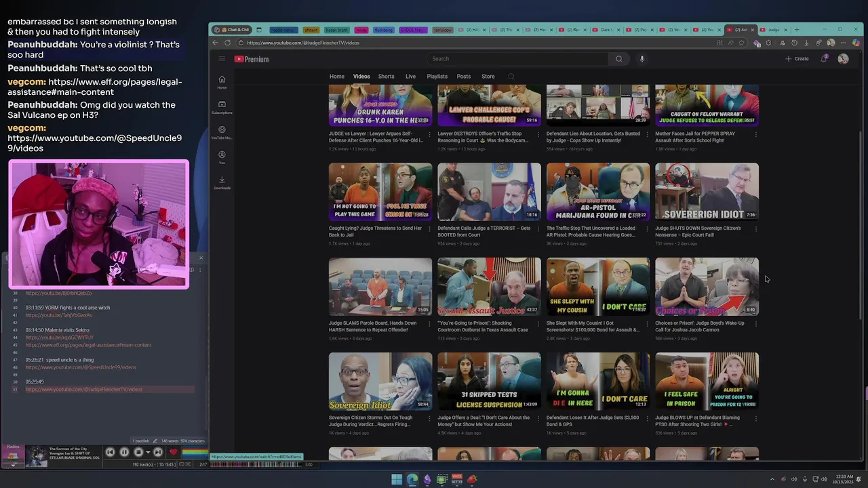Expand the Radios panel arrow
868x488 pixels.
pyautogui.click(x=13, y=465)
